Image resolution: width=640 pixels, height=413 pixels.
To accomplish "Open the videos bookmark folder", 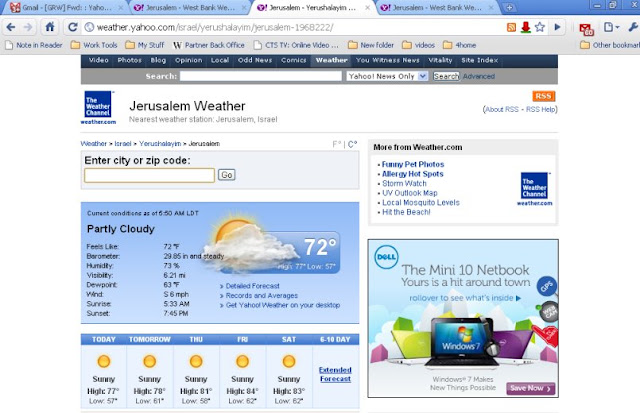I will click(x=419, y=45).
